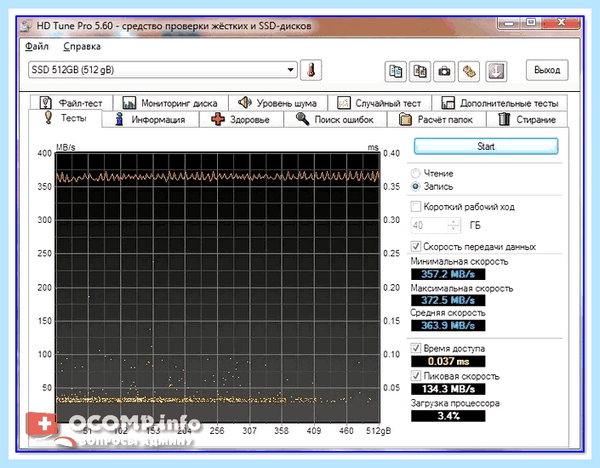Image resolution: width=600 pixels, height=468 pixels.
Task: Click CPU usage value 3.4%
Action: tap(448, 416)
